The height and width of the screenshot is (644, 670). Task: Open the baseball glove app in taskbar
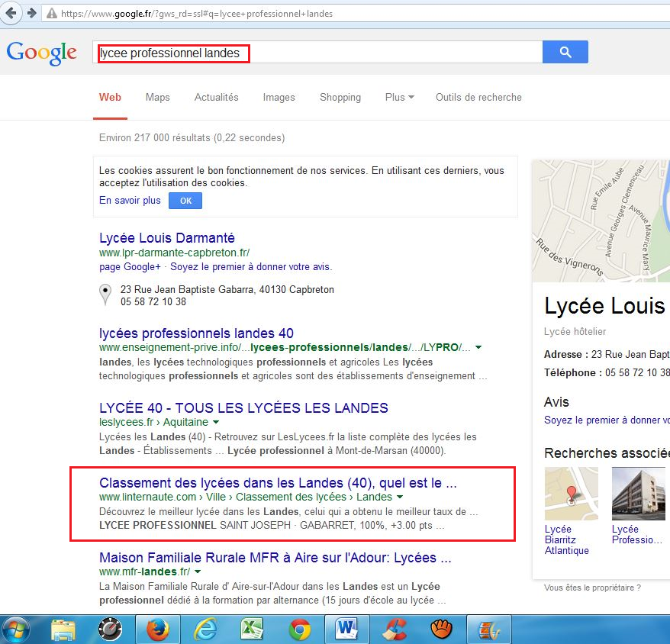pos(441,630)
